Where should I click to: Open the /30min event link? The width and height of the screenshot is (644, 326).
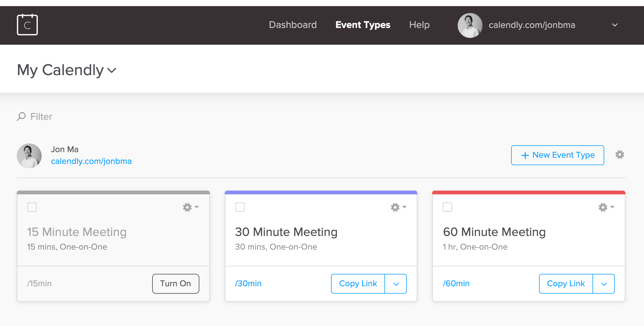click(248, 283)
